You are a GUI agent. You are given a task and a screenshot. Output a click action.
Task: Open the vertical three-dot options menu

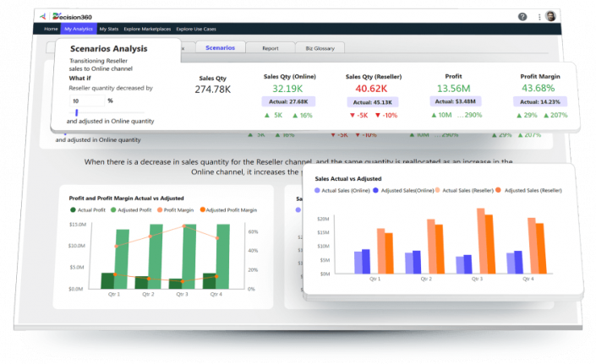click(537, 16)
